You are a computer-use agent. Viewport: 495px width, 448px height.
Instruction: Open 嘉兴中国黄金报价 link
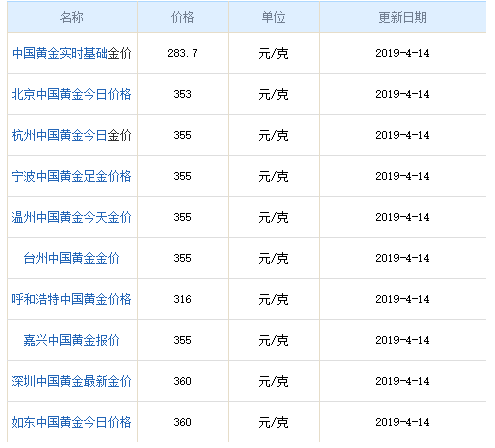[72, 340]
